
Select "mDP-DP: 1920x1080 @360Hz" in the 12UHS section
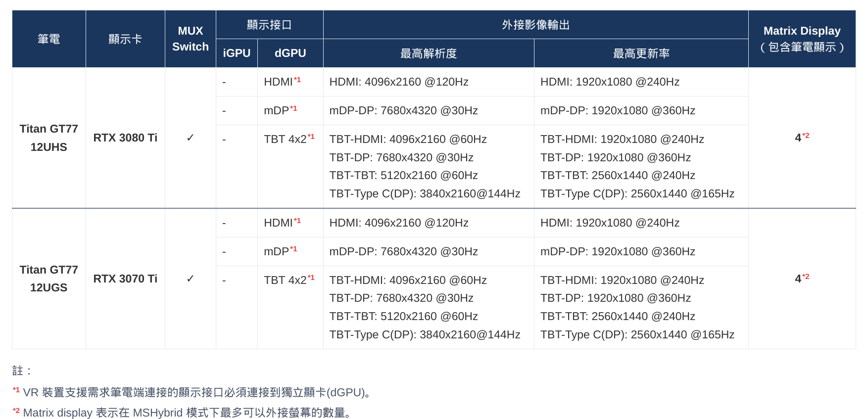[618, 110]
